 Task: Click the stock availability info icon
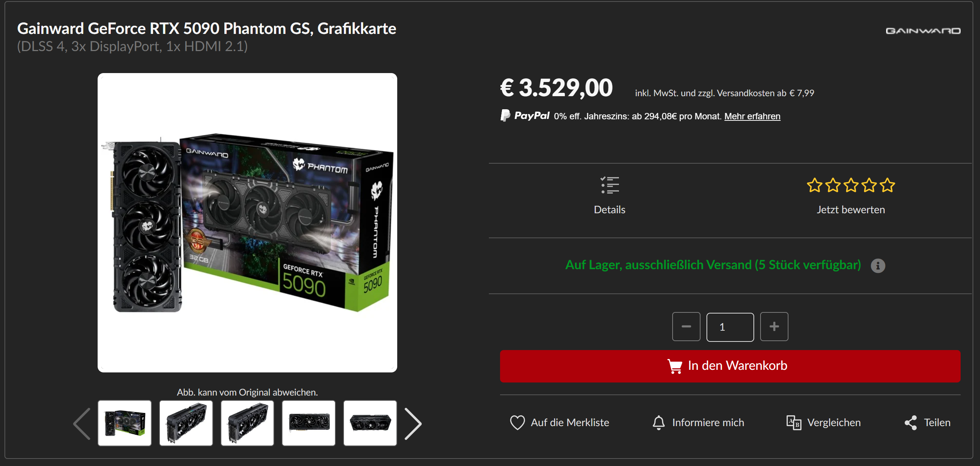878,266
